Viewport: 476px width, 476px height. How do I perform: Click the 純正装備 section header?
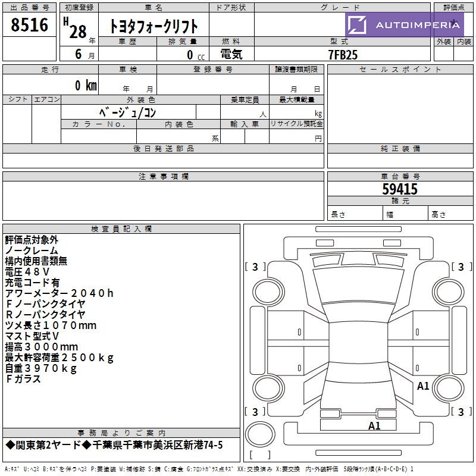coord(400,149)
